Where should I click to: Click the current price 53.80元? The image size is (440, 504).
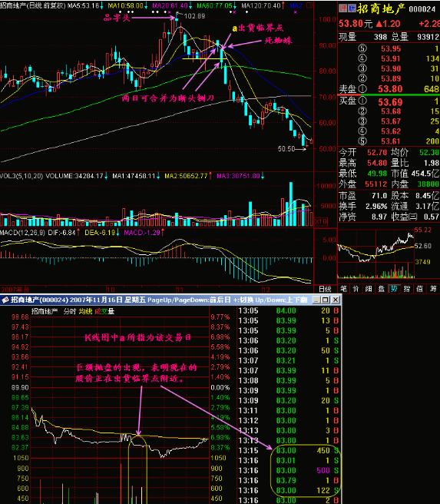pos(356,24)
